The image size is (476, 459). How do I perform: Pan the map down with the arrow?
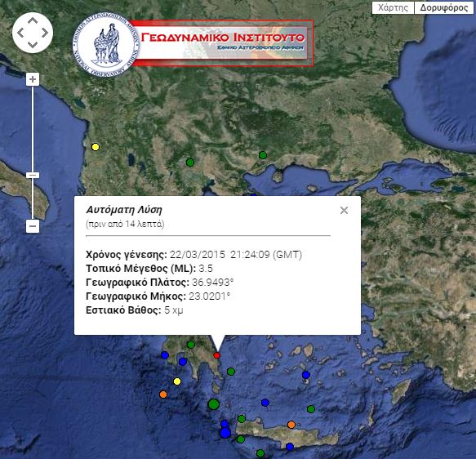33,45
